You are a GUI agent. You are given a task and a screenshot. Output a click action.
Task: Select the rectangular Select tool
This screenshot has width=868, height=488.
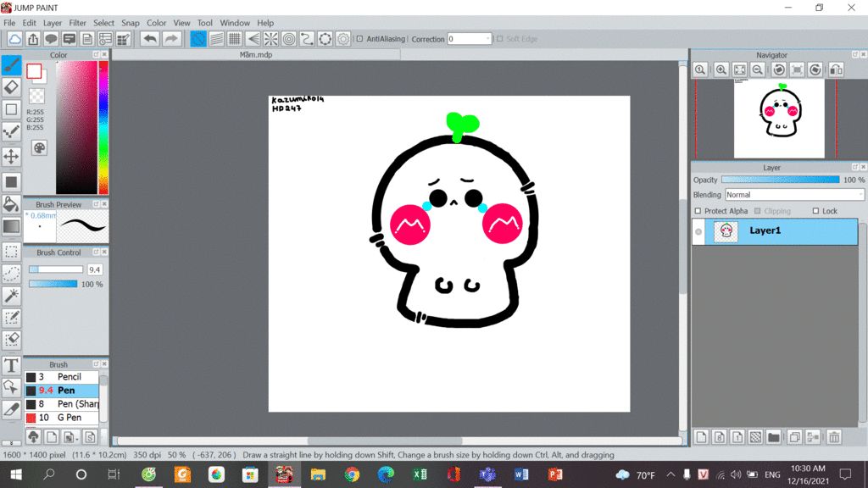[x=11, y=252]
